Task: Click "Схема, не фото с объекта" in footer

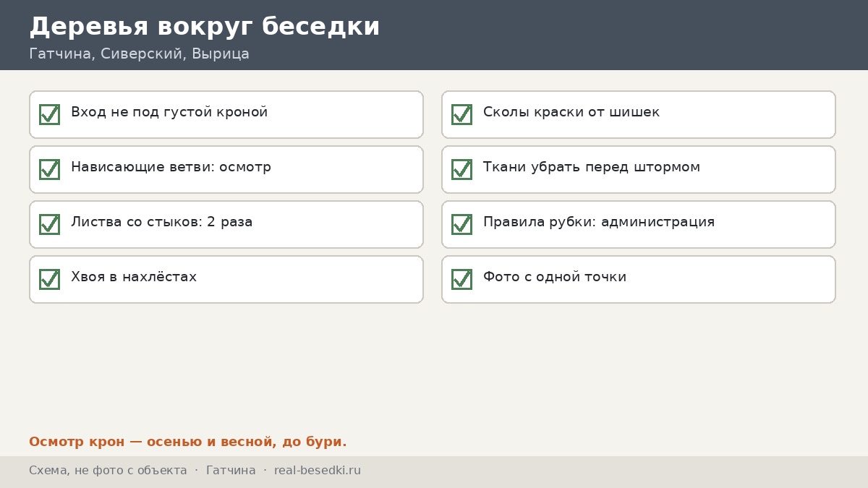Action: click(108, 471)
